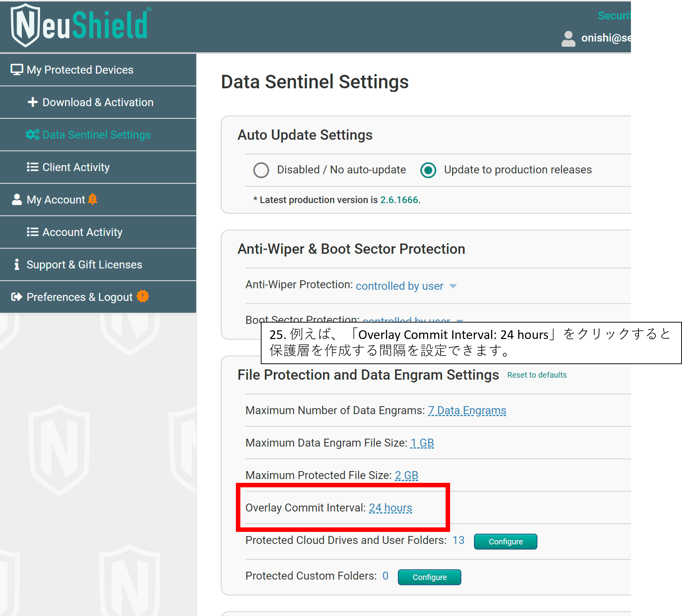Click Configure for Protected Custom Folders
The width and height of the screenshot is (682, 616).
(x=429, y=577)
